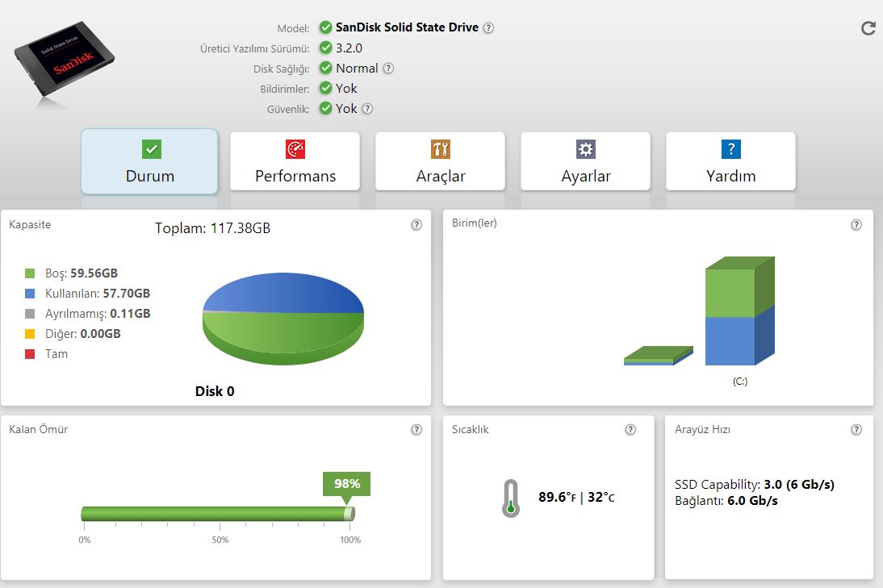This screenshot has height=588, width=883.
Task: Click the Boş: 59.56GB legend entry
Action: 81,273
